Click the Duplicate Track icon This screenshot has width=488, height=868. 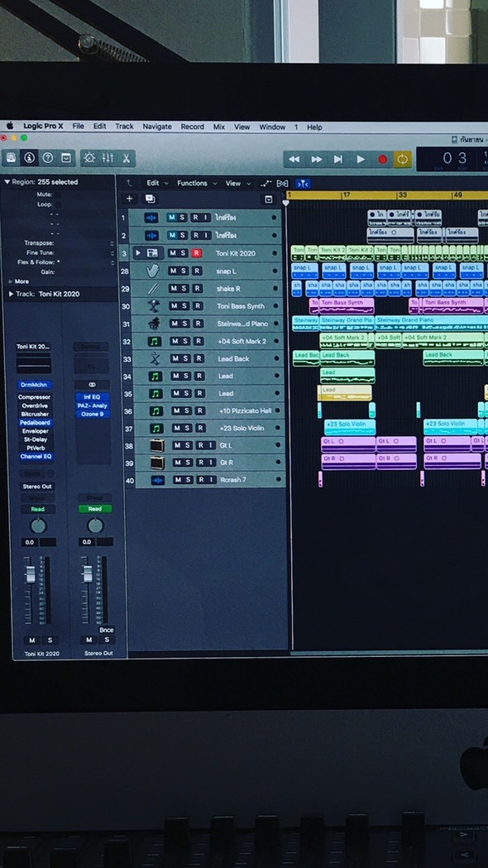point(150,199)
